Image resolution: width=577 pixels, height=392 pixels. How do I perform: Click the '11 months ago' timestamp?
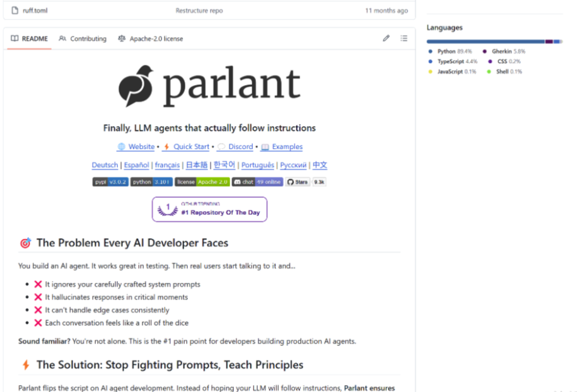pyautogui.click(x=387, y=11)
